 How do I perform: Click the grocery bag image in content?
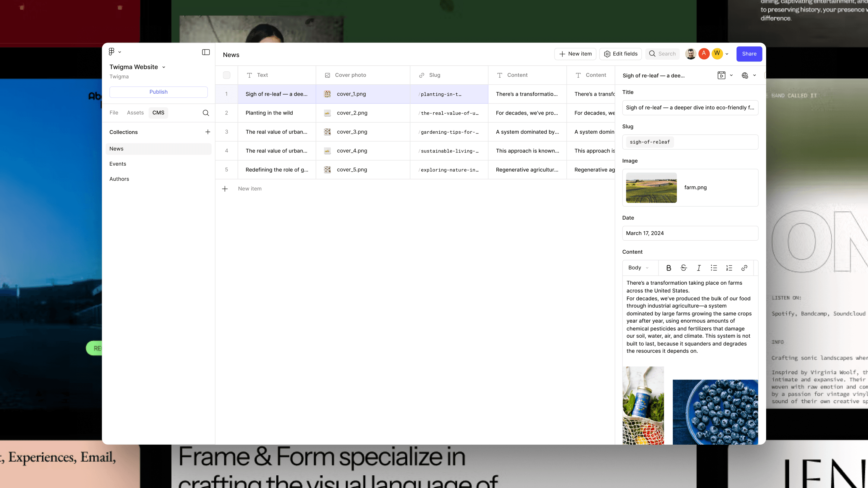pos(643,405)
